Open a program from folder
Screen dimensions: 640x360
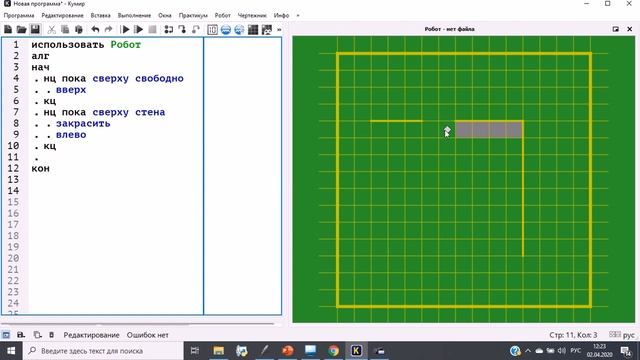[21, 29]
